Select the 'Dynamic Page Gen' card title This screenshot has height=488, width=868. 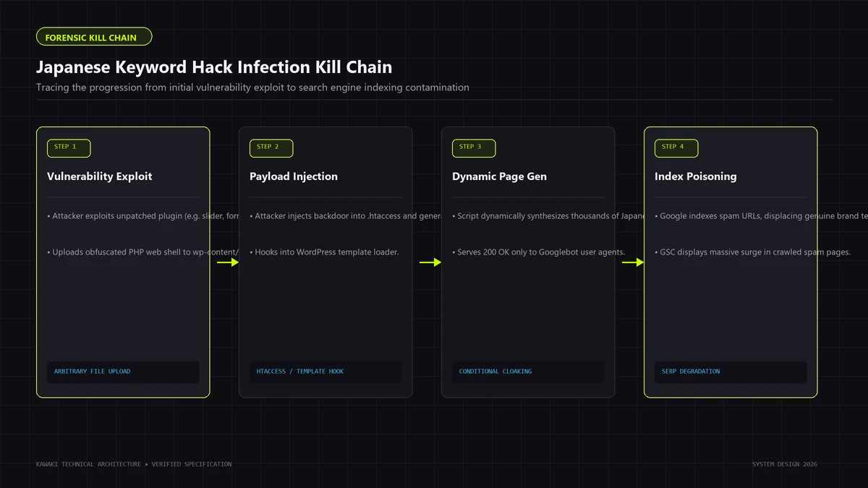pyautogui.click(x=500, y=176)
